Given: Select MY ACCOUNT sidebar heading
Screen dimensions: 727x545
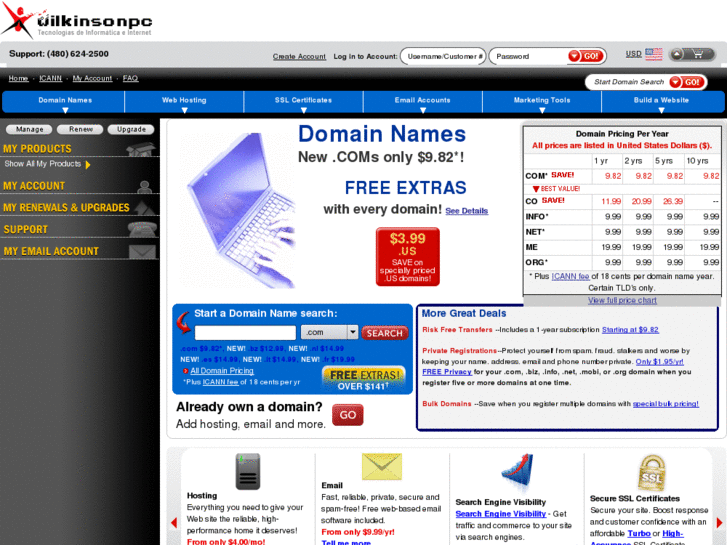Looking at the screenshot, I should click(34, 186).
